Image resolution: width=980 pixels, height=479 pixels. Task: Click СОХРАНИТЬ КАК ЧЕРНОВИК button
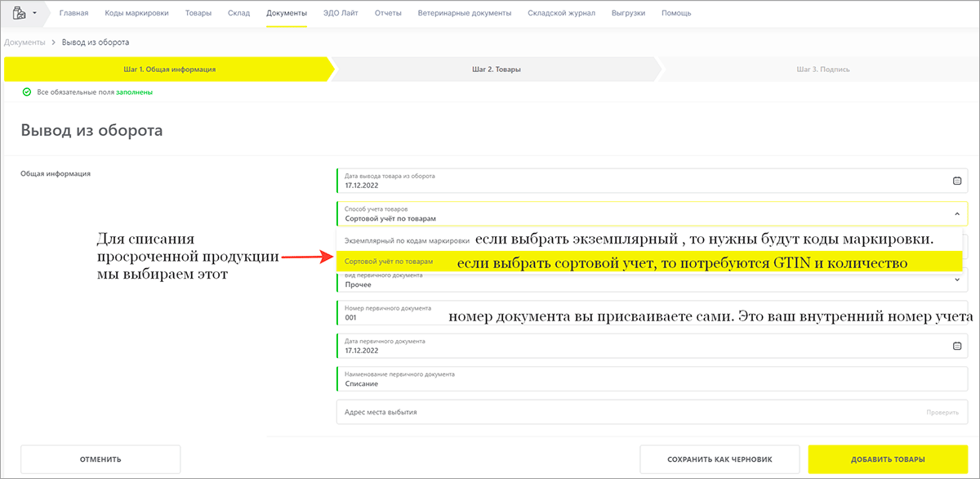point(719,459)
